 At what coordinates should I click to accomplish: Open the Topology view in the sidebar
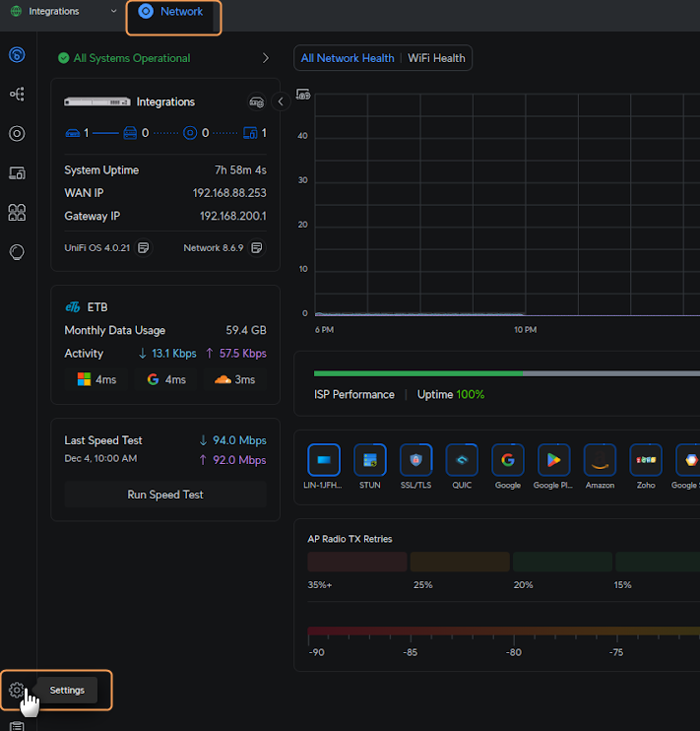tap(17, 95)
